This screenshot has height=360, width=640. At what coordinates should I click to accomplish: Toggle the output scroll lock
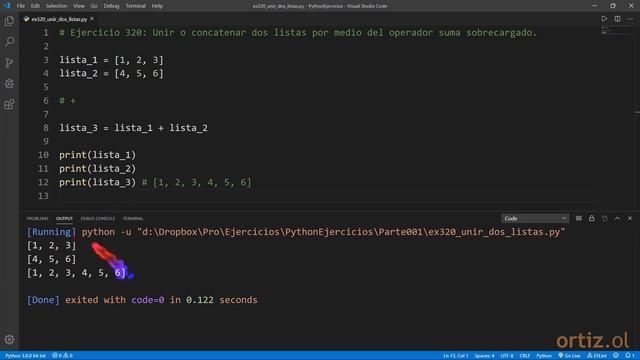[x=591, y=218]
